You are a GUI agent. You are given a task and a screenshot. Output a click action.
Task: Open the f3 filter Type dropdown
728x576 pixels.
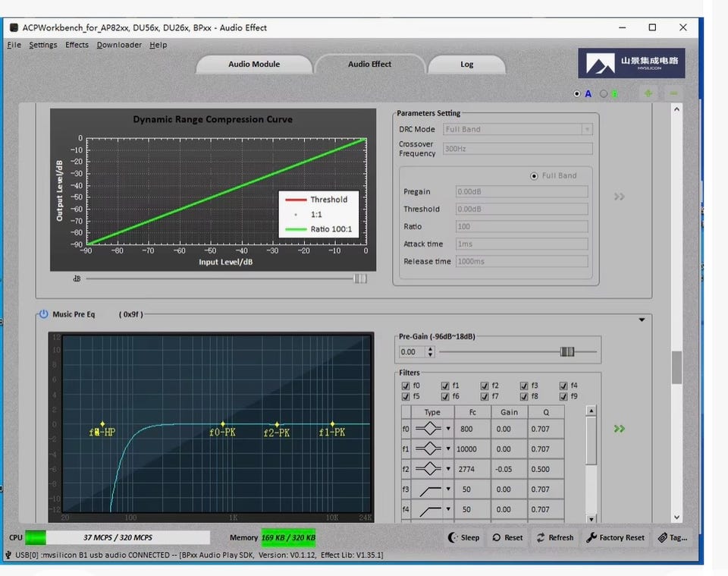coord(448,489)
